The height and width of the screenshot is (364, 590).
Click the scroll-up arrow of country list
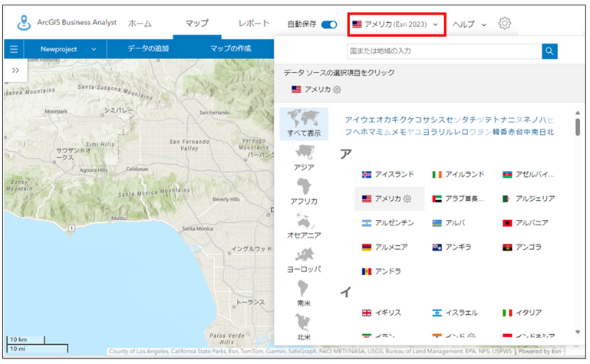click(578, 113)
